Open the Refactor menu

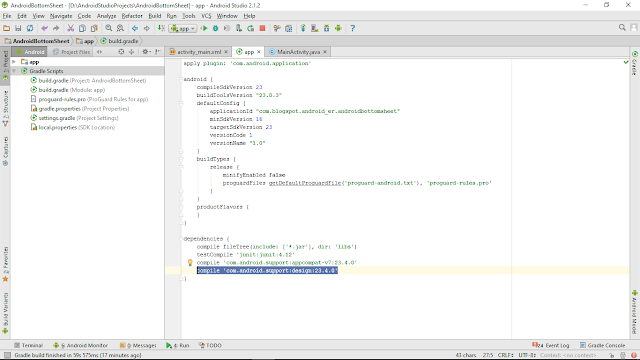click(x=132, y=16)
